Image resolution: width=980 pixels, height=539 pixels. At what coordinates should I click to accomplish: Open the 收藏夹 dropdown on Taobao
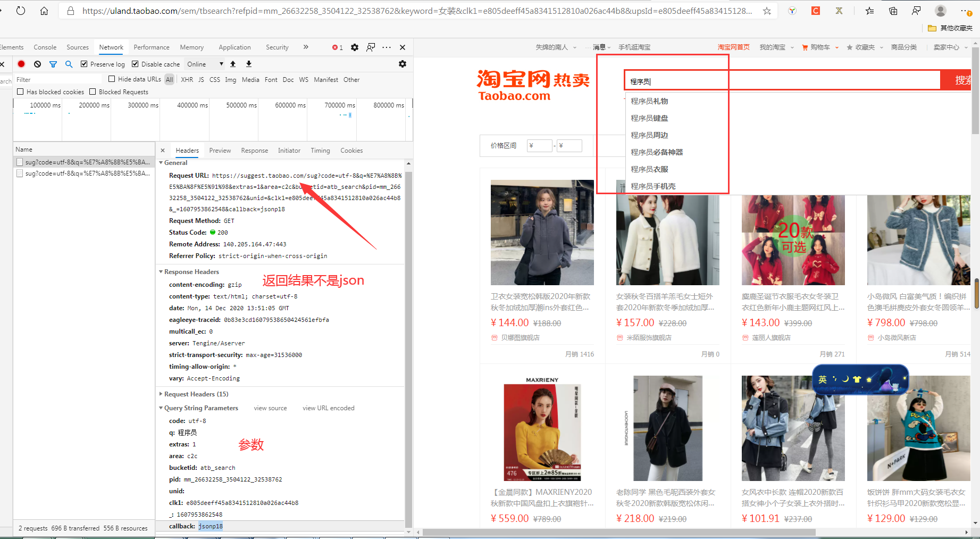[x=865, y=47]
